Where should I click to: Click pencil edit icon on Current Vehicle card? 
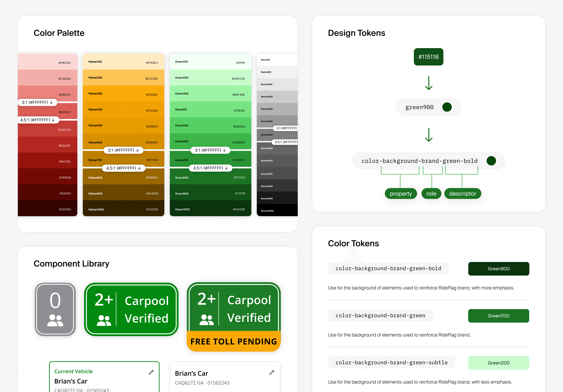click(151, 372)
